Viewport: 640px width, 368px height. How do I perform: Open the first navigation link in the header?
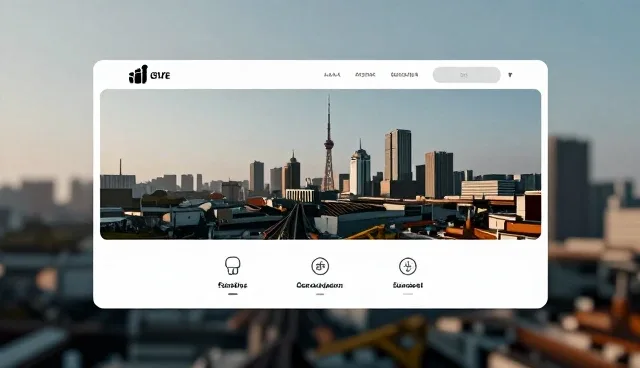click(332, 75)
